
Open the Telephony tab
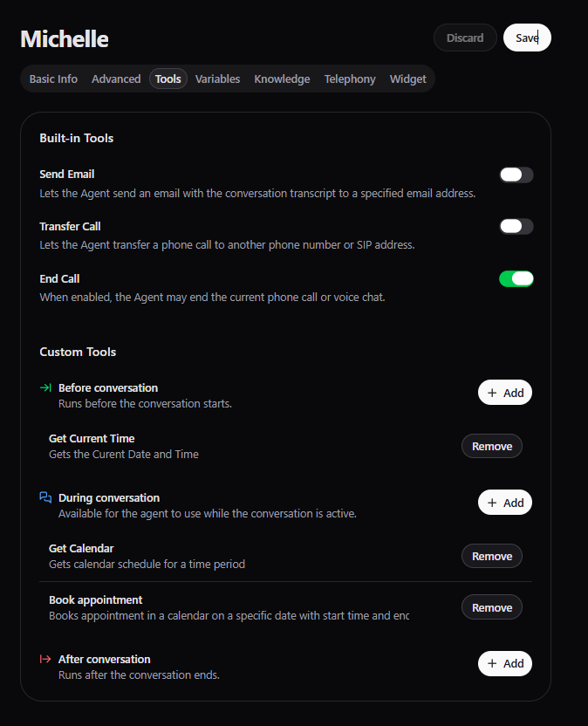(350, 79)
